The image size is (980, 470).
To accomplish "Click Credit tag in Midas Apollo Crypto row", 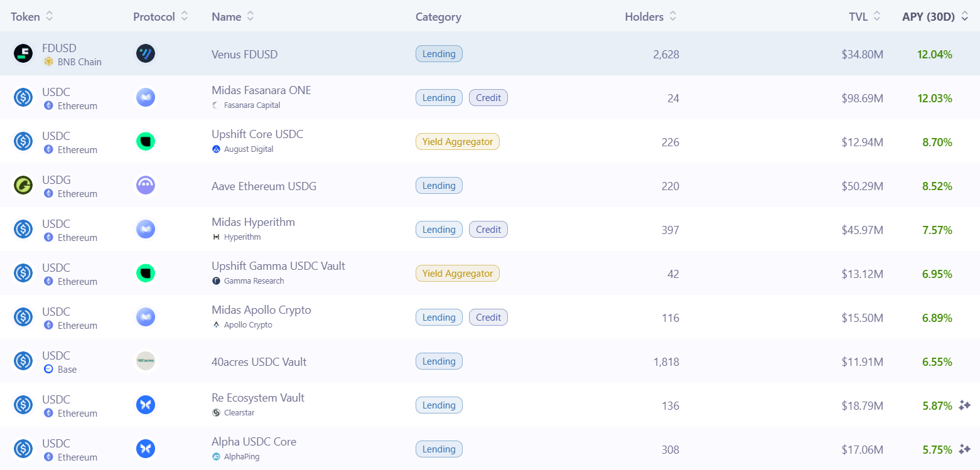I will pos(488,318).
